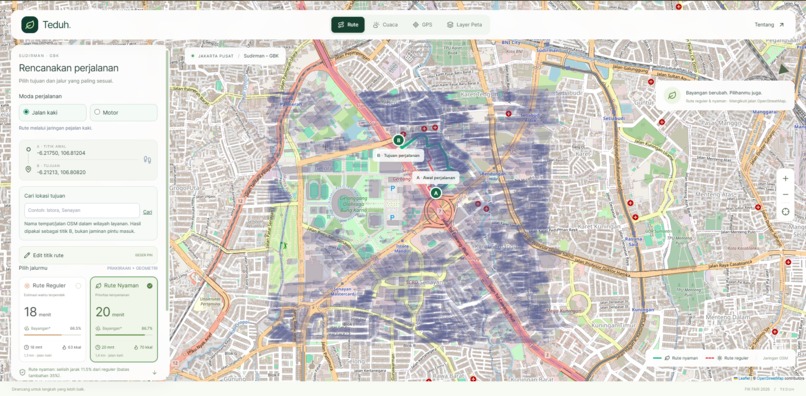The height and width of the screenshot is (396, 806).
Task: Click the Cari search link
Action: pos(147,212)
